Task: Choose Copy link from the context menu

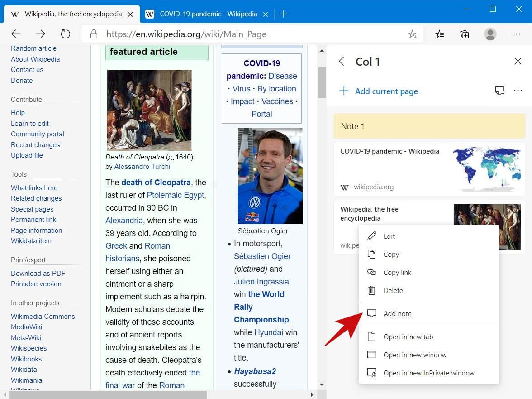Action: click(429, 272)
